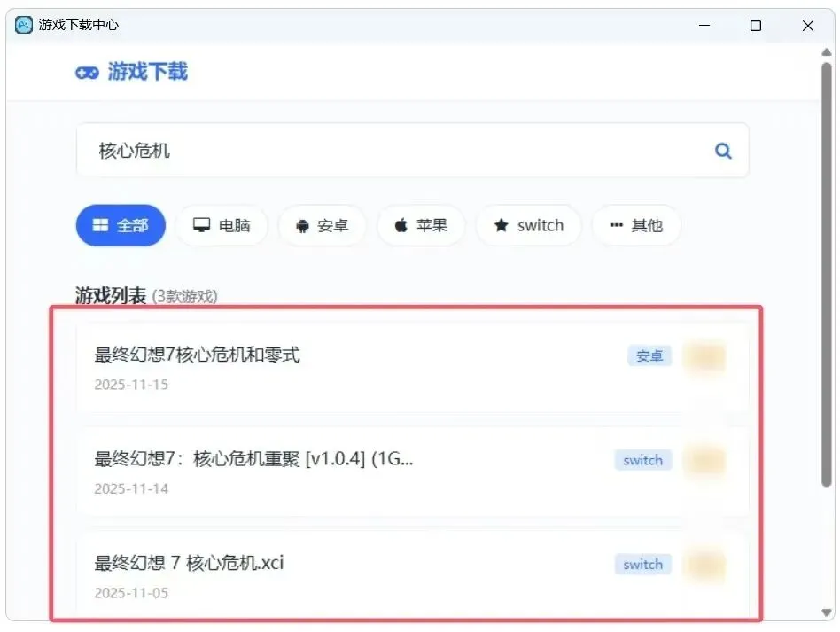Open 最终幻想7：核心危机重聚 [v1.0.4] entry
Image resolution: width=840 pixels, height=632 pixels.
tap(412, 472)
